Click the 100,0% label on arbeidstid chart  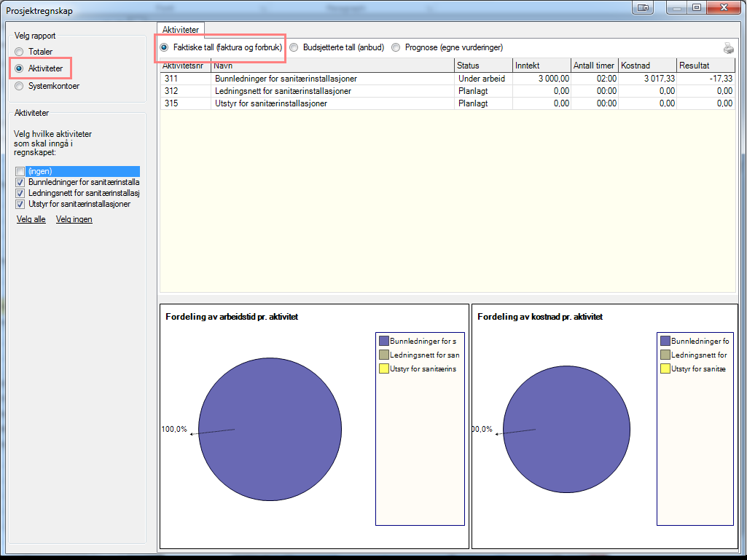174,429
